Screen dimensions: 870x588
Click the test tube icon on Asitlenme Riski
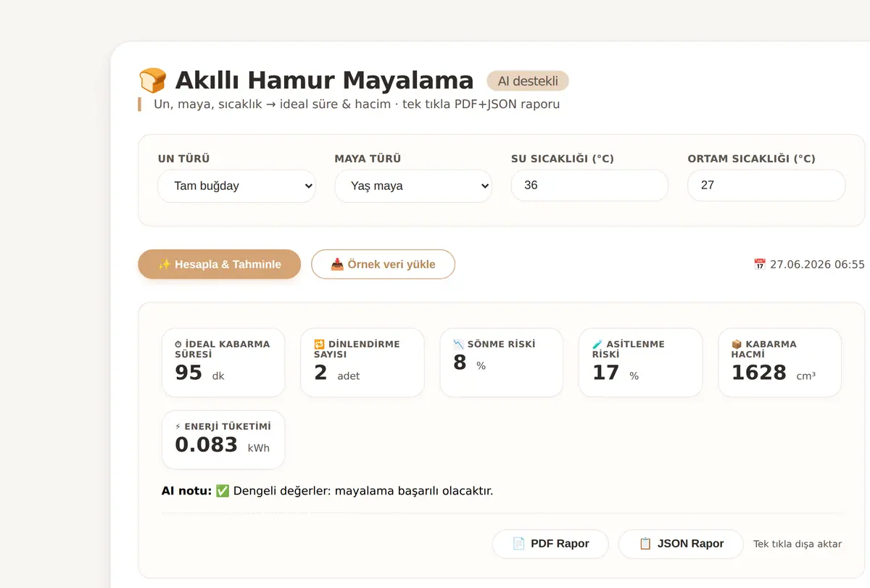click(597, 344)
